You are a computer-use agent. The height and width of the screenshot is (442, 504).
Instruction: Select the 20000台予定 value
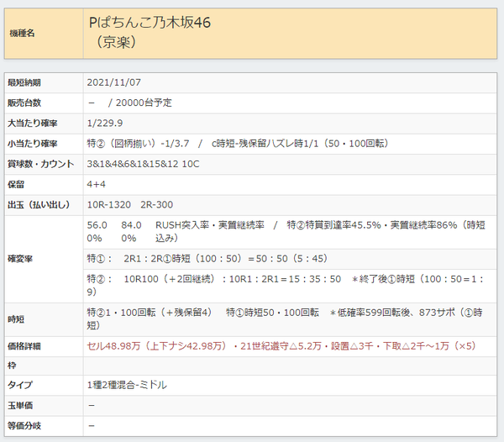coord(144,103)
